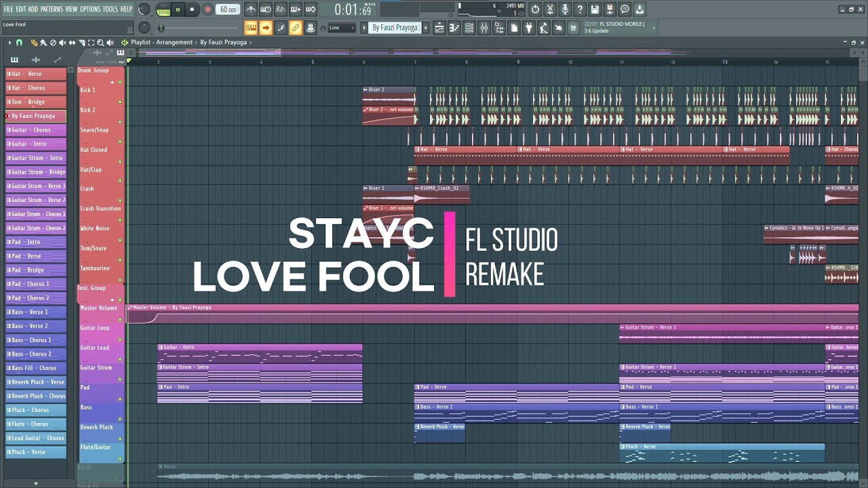Viewport: 868px width, 488px height.
Task: Select the Bass Fill - Chorus pattern
Action: click(x=36, y=368)
